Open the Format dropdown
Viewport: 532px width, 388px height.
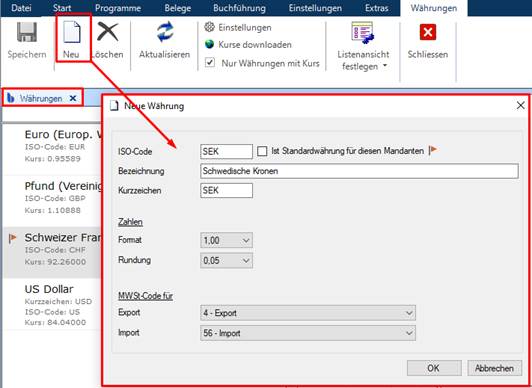point(226,240)
